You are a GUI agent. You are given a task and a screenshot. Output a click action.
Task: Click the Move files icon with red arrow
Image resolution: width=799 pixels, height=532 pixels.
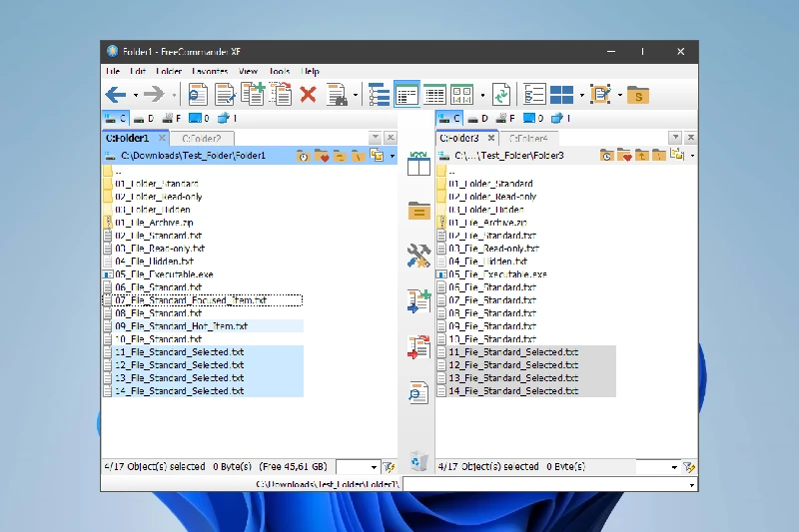point(281,94)
